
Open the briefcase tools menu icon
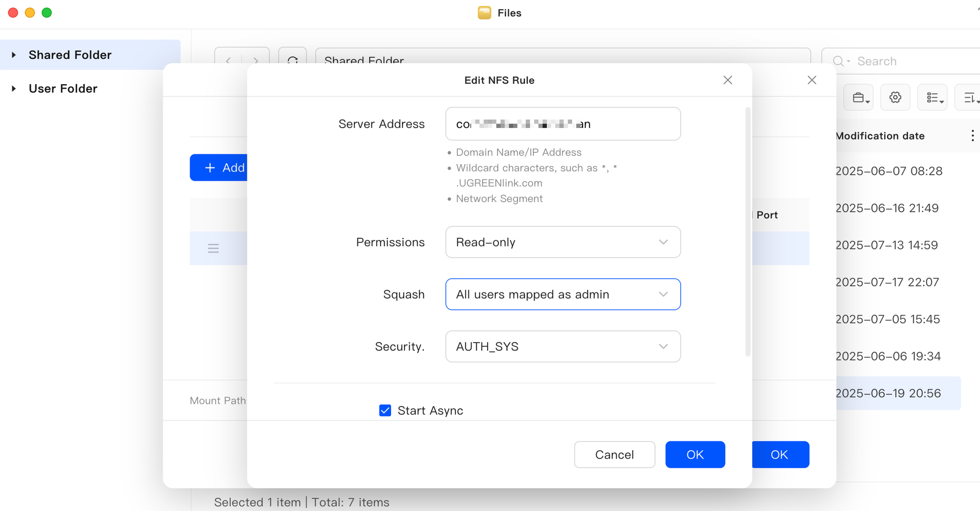[x=858, y=97]
